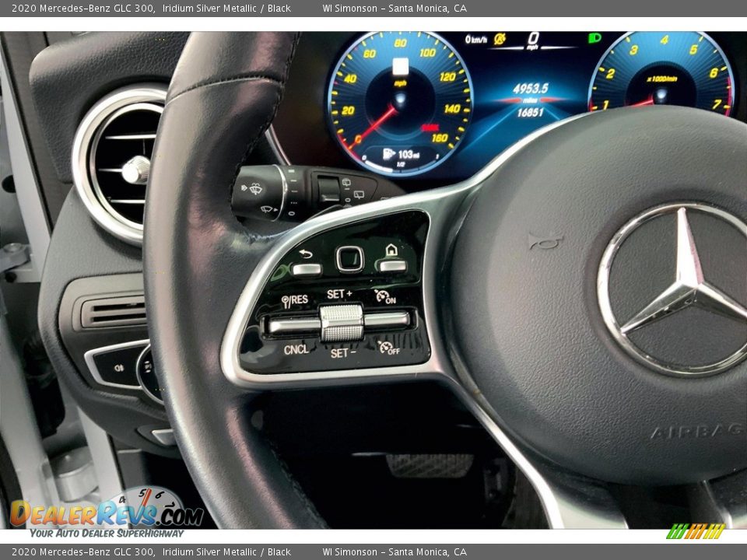Turn cruise control OFF via speedometer icon
The width and height of the screenshot is (747, 560).
click(389, 348)
